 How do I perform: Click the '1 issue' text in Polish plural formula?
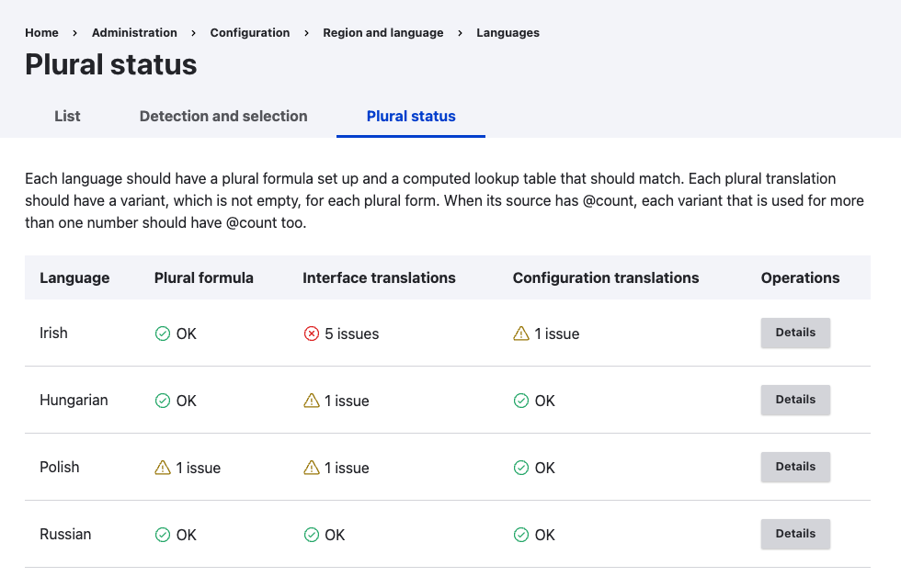[x=199, y=468]
